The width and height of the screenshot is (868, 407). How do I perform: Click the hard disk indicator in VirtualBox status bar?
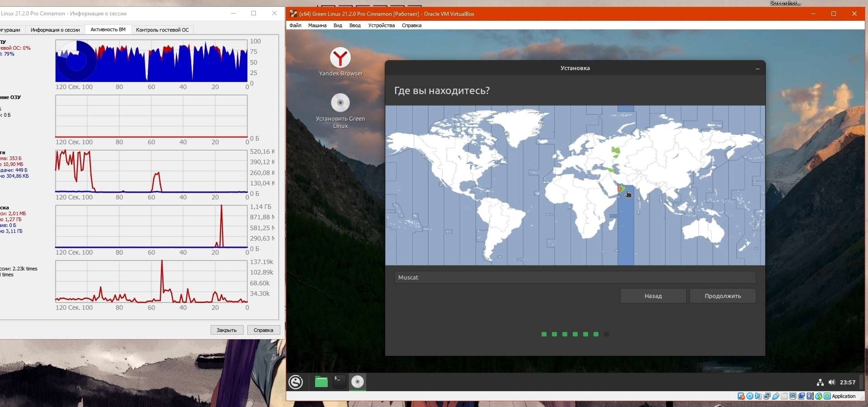coord(741,396)
